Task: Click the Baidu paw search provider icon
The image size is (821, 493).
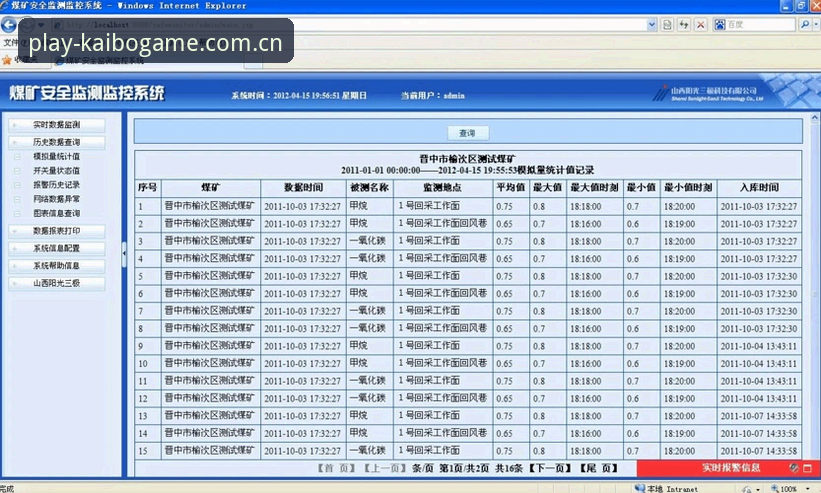Action: click(x=720, y=25)
